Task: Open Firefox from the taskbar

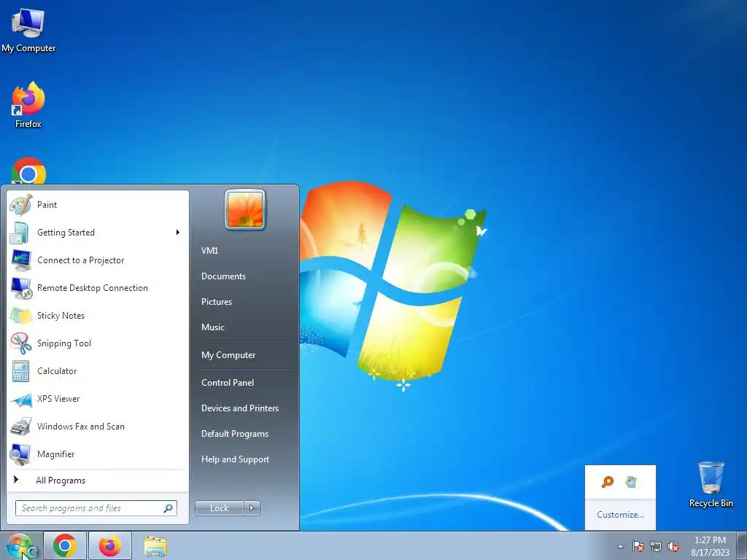Action: [110, 545]
